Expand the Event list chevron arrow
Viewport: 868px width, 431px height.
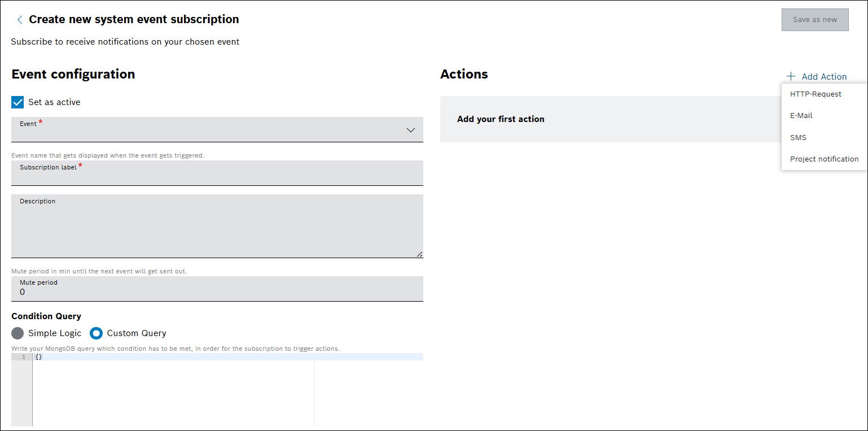[410, 130]
